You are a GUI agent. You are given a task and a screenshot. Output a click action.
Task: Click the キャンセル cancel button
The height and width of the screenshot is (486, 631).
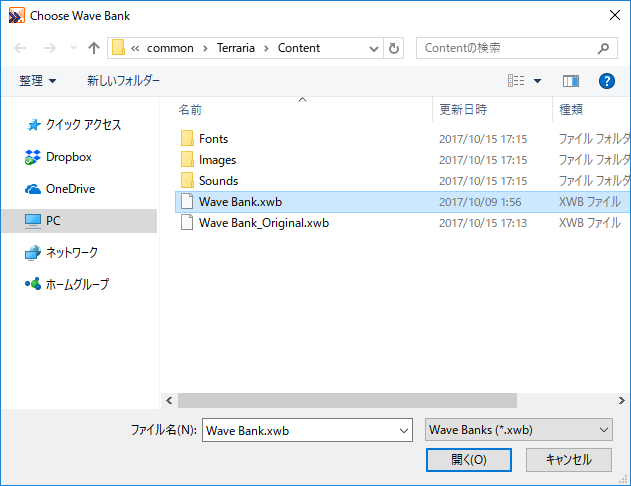[x=569, y=459]
